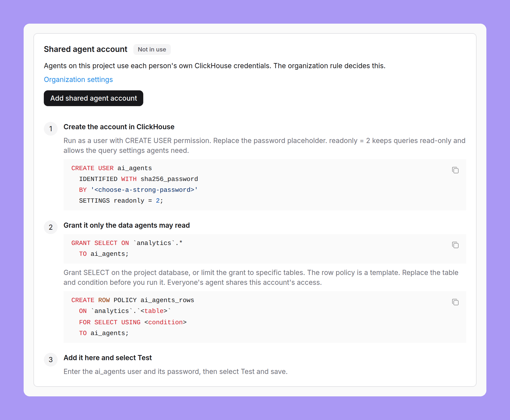Click the FOR SELECT USING <condition> line
This screenshot has height=420, width=510.
click(133, 322)
